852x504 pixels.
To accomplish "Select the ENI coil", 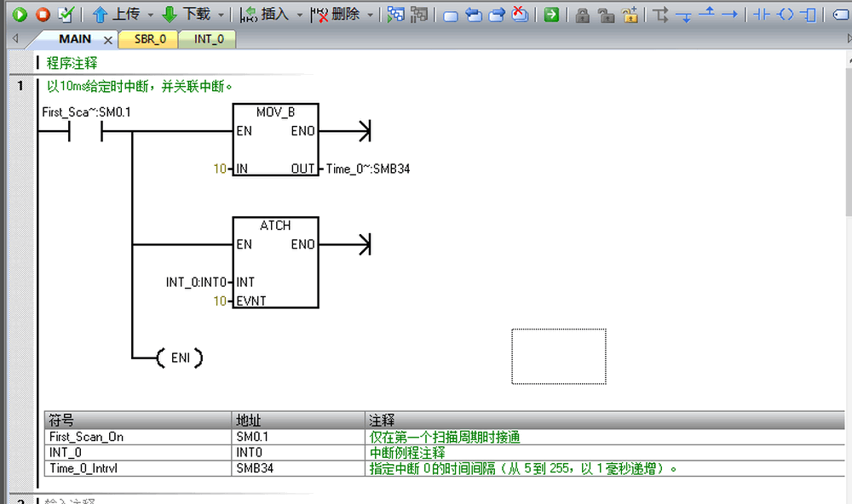I will tap(180, 358).
